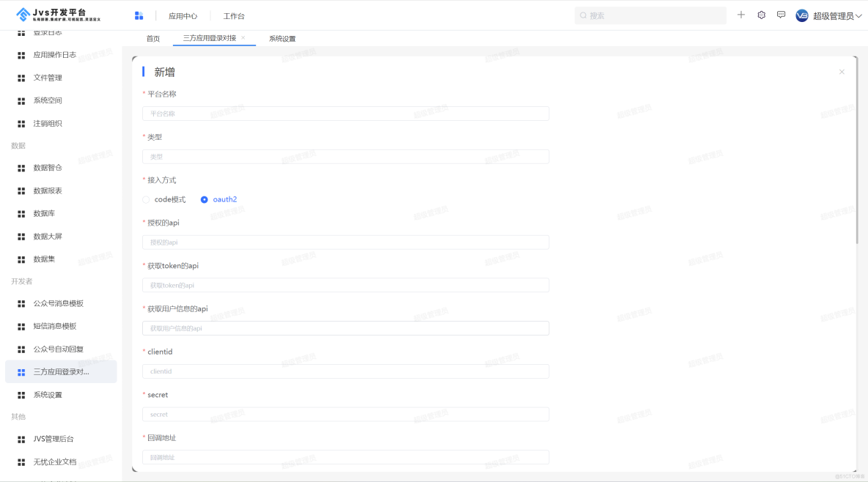The height and width of the screenshot is (482, 868).
Task: Select the code模式 radio option
Action: coord(146,199)
